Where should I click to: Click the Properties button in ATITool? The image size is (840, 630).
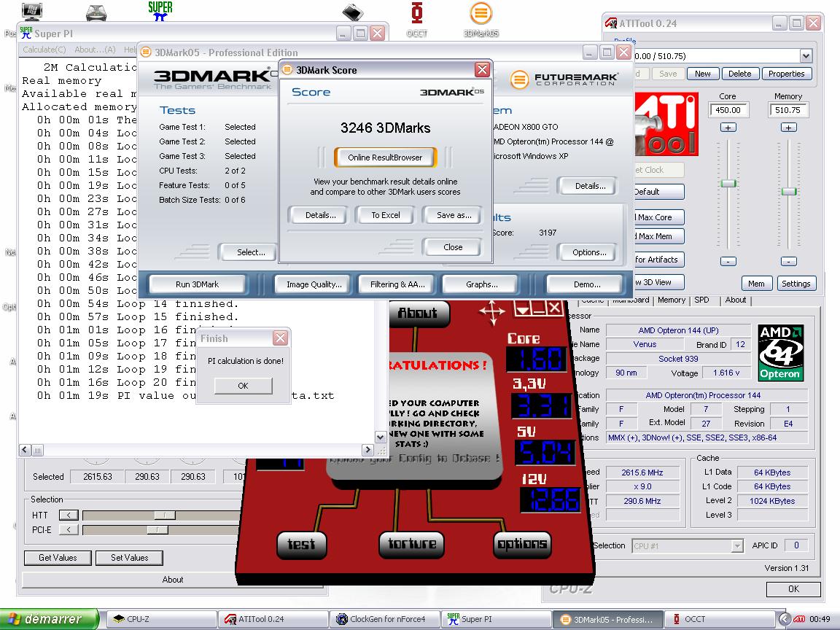point(787,74)
